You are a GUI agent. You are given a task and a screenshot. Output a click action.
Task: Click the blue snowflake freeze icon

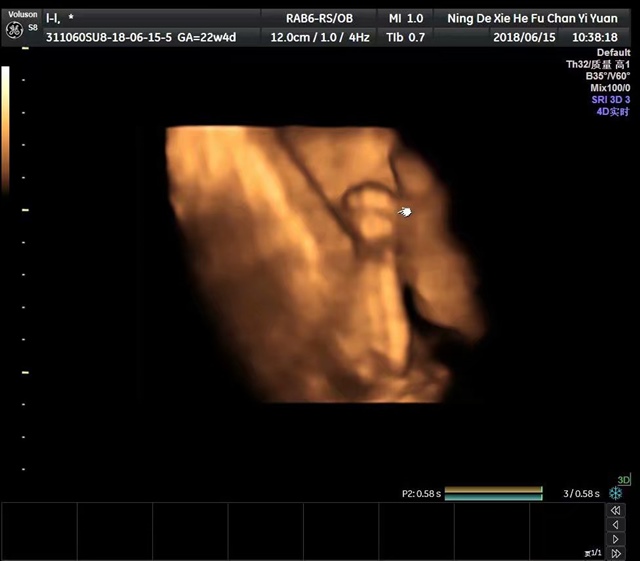pos(616,494)
